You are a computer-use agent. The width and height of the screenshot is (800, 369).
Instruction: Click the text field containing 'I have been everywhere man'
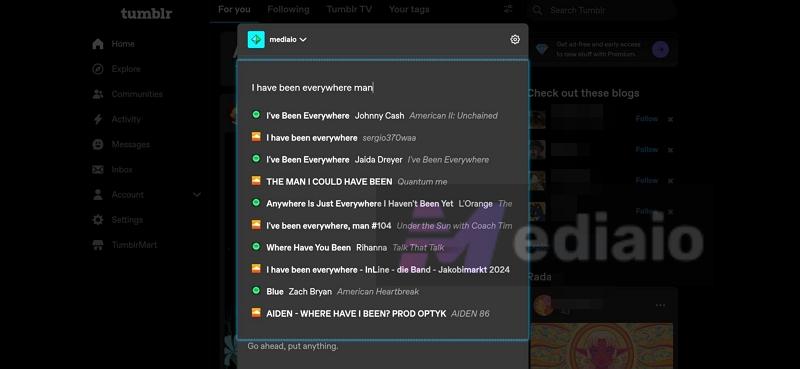click(383, 88)
